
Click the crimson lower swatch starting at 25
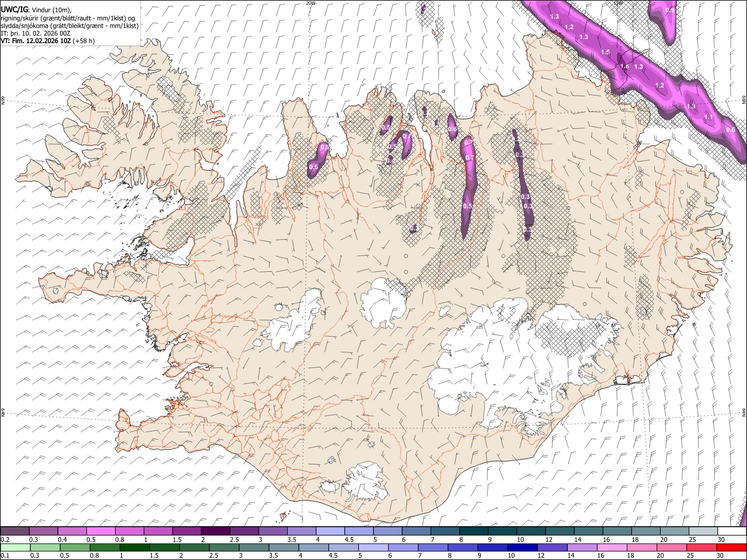(x=701, y=547)
